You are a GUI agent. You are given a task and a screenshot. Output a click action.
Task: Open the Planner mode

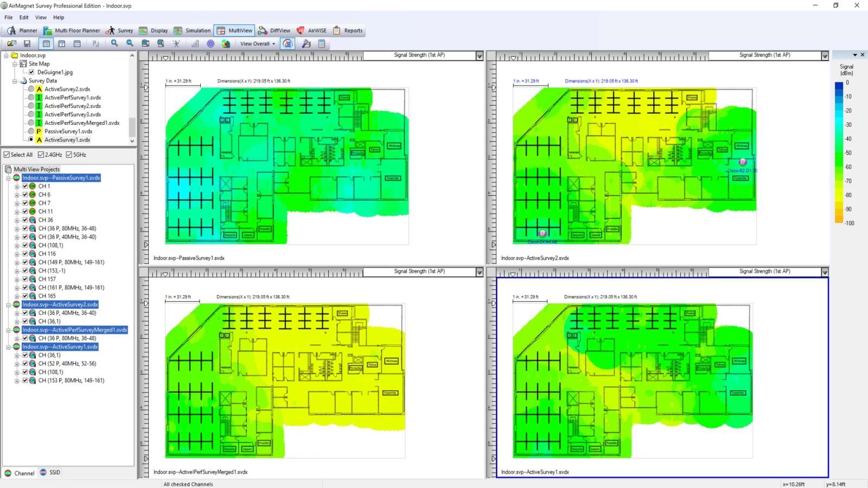click(22, 30)
